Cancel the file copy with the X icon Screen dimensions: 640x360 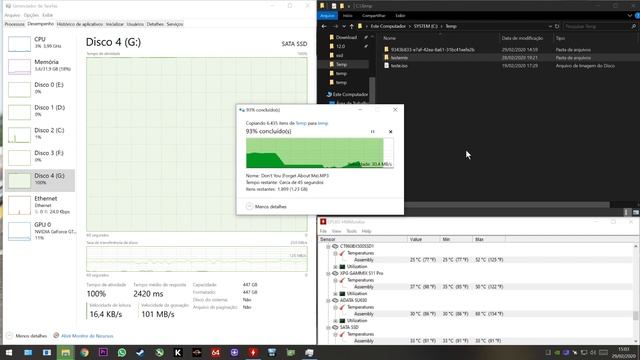pyautogui.click(x=390, y=131)
